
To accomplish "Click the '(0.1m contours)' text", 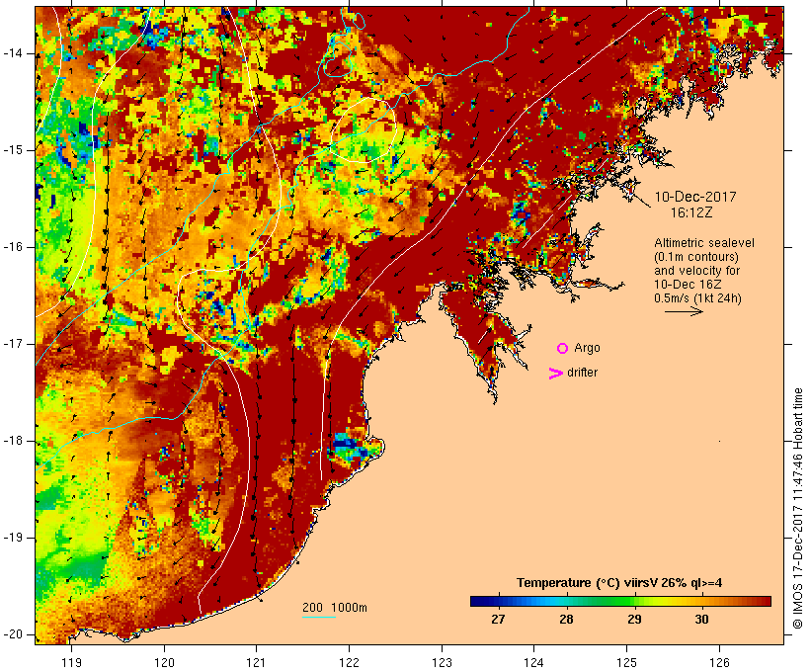I will pyautogui.click(x=696, y=257).
